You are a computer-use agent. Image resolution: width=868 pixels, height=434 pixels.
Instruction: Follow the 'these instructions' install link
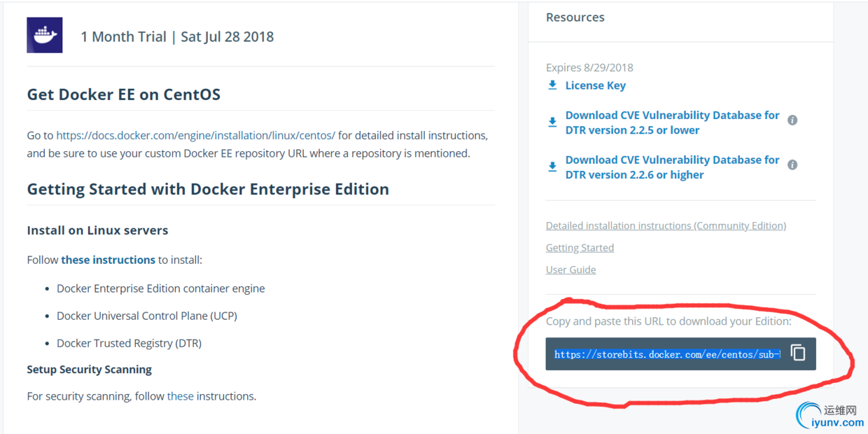108,260
